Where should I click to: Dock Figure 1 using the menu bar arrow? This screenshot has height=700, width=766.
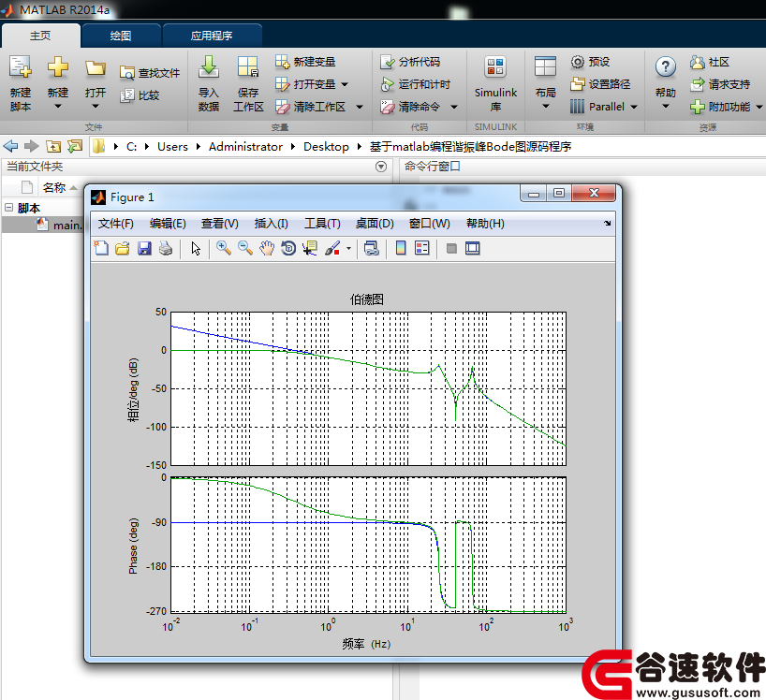(x=607, y=223)
